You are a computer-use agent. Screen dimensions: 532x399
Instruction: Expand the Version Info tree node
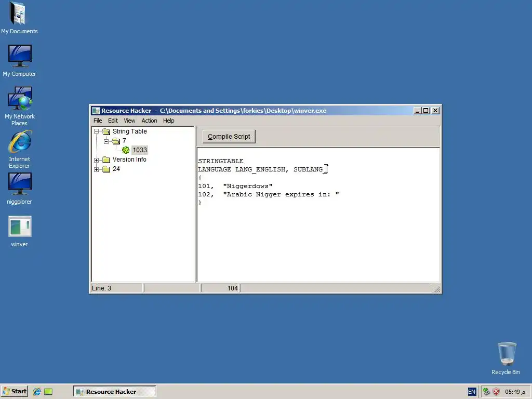[x=96, y=160]
